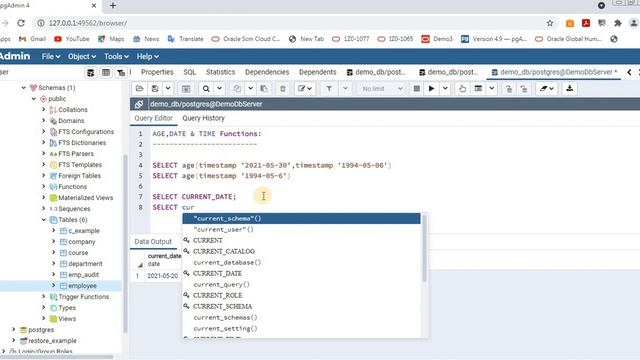The height and width of the screenshot is (360, 640).
Task: Click the save data changes grid icon
Action: [x=186, y=89]
